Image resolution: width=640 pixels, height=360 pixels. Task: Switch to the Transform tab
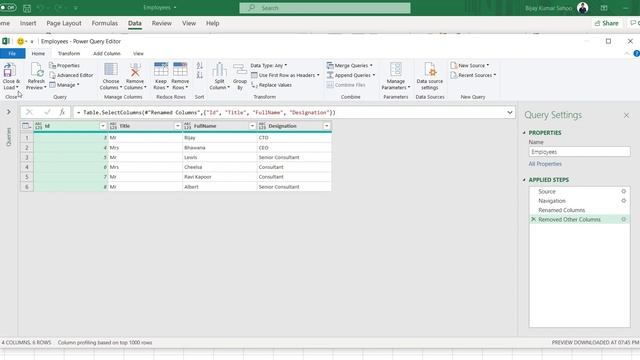(69, 53)
